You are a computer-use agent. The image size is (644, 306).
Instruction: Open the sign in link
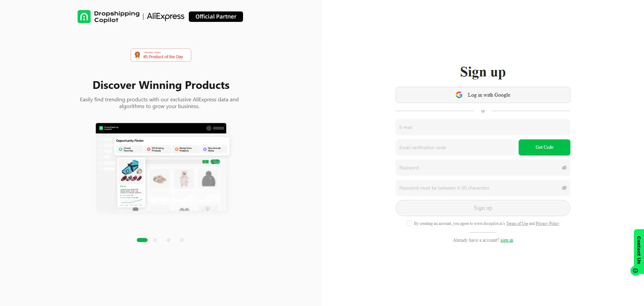click(x=507, y=240)
